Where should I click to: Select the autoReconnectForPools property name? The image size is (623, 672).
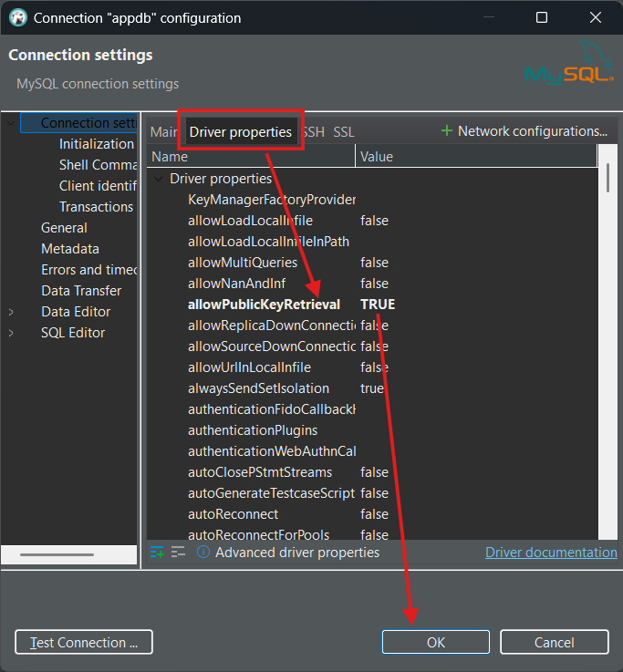(258, 534)
